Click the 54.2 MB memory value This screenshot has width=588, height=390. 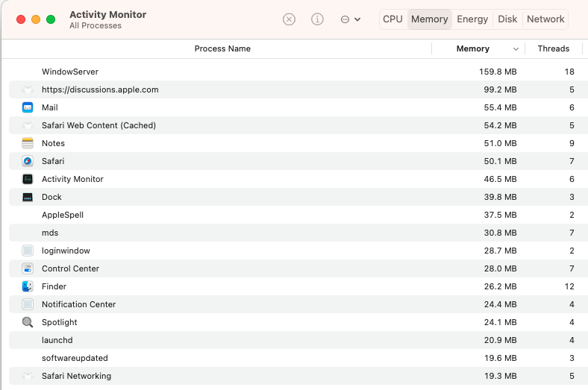[x=500, y=125]
